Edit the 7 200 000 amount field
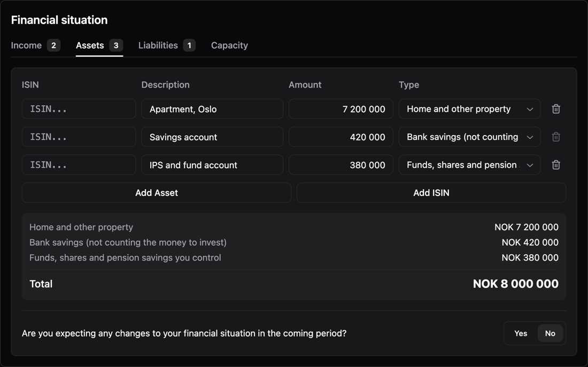Screen dimensions: 588x367 [341, 109]
